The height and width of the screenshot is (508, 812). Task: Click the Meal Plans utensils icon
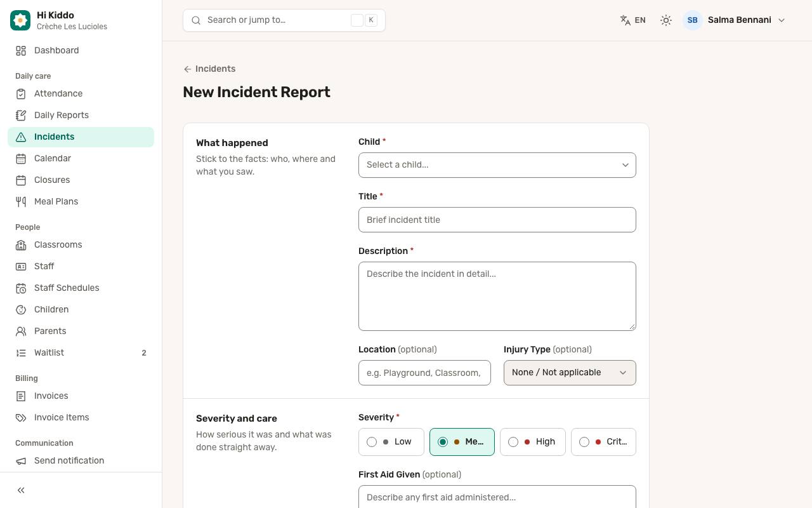tap(21, 201)
